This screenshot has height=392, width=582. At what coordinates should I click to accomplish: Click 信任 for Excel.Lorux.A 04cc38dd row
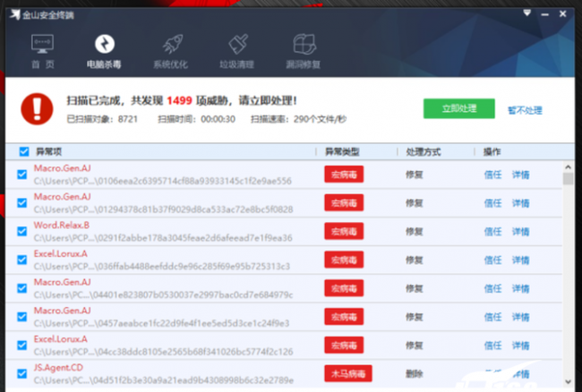pyautogui.click(x=492, y=345)
